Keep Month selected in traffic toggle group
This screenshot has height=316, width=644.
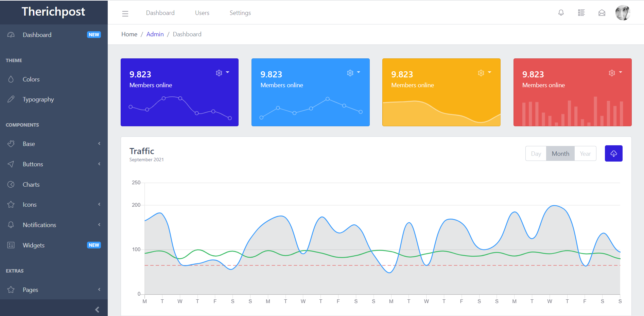tap(560, 153)
